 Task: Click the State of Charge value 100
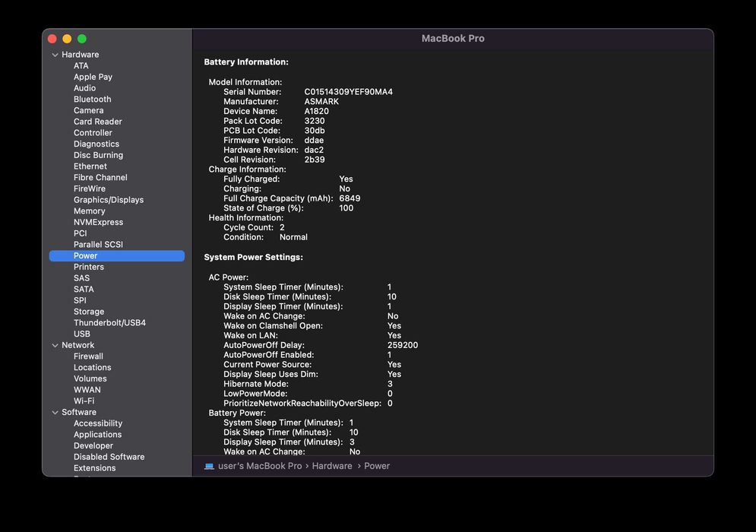coord(346,208)
